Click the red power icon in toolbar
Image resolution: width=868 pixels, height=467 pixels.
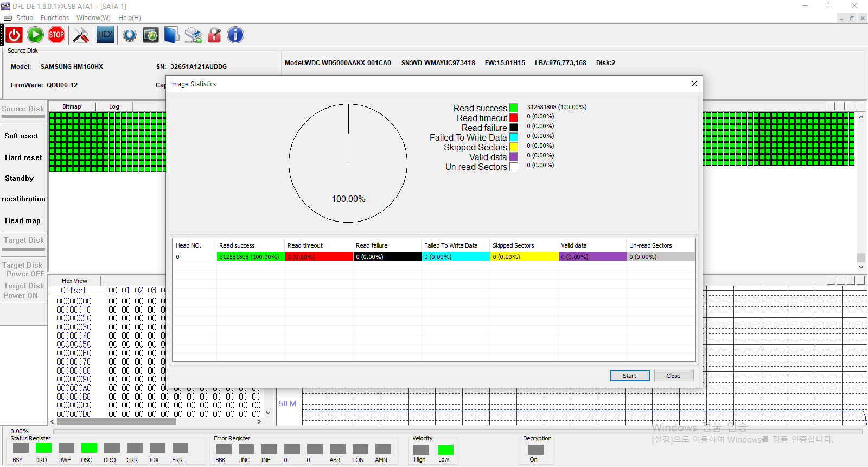click(x=14, y=35)
